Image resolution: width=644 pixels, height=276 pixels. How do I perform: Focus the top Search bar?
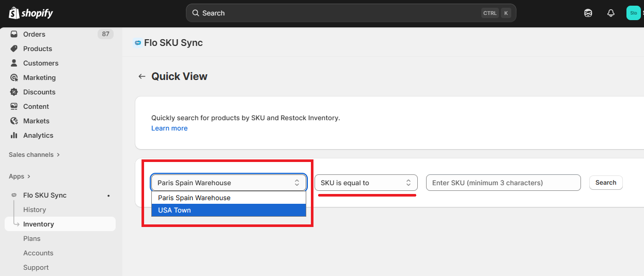click(x=351, y=13)
